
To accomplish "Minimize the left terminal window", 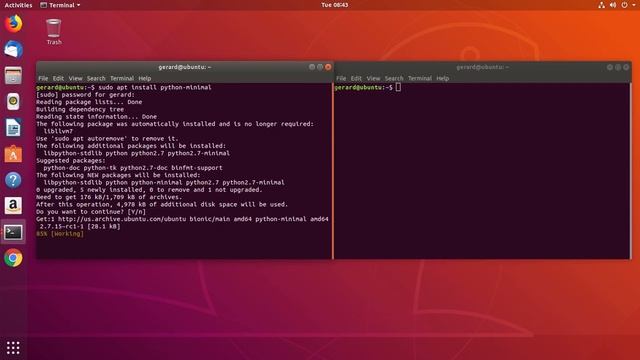I will 312,67.
